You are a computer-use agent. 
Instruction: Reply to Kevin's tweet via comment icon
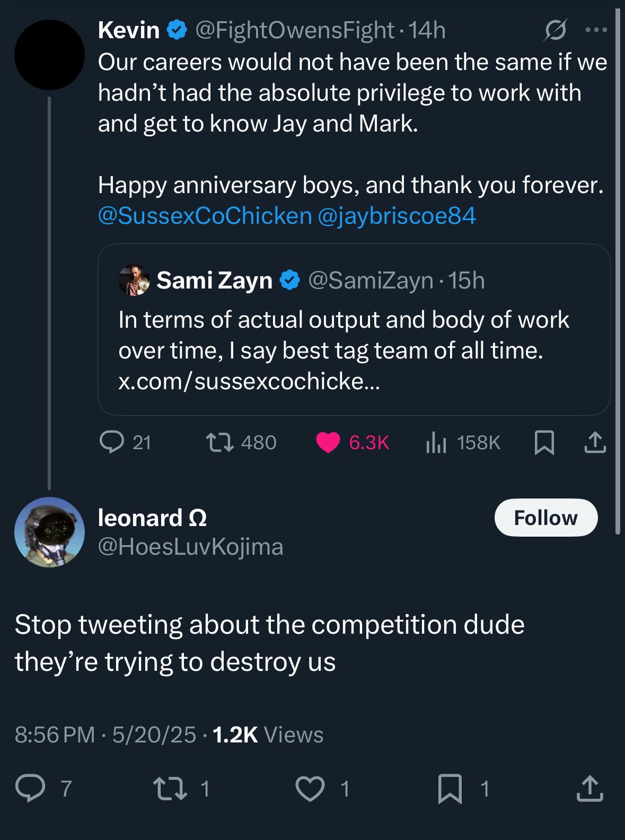(112, 442)
